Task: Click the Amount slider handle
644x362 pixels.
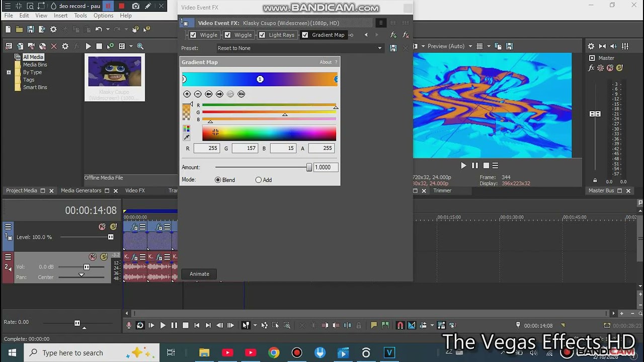Action: (309, 167)
